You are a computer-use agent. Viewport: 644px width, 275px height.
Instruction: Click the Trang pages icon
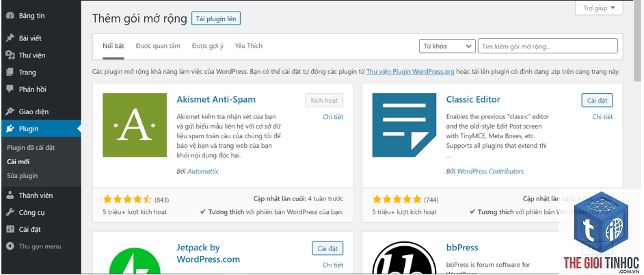click(10, 73)
